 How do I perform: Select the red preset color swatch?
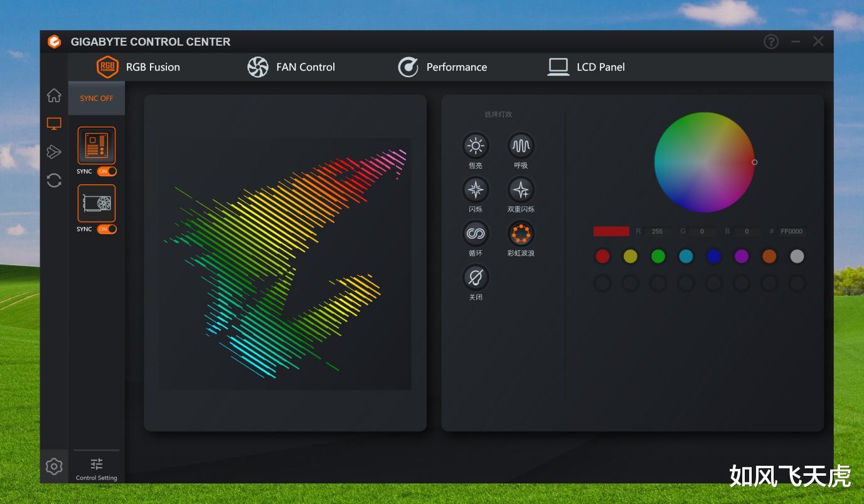pos(602,256)
